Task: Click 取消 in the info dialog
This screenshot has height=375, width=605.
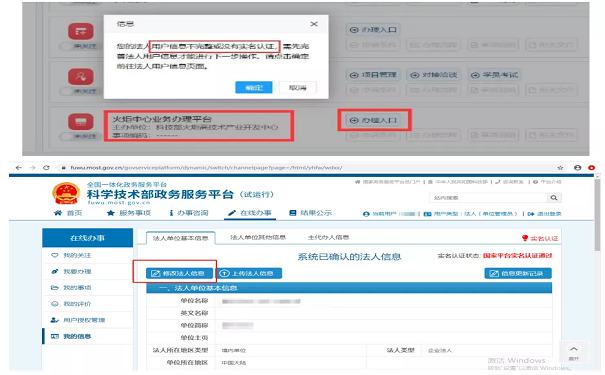Action: 297,88
